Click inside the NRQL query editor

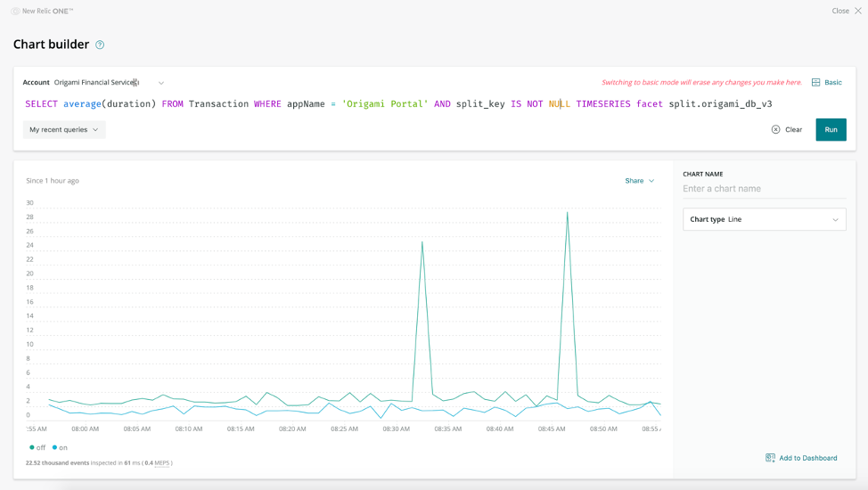tap(398, 104)
